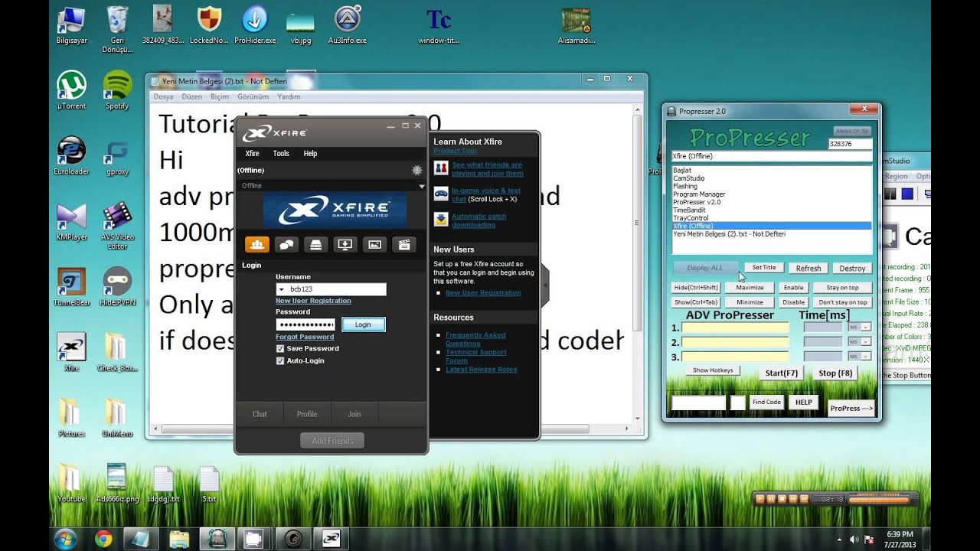Click the Xfire settings gear icon

(x=416, y=170)
